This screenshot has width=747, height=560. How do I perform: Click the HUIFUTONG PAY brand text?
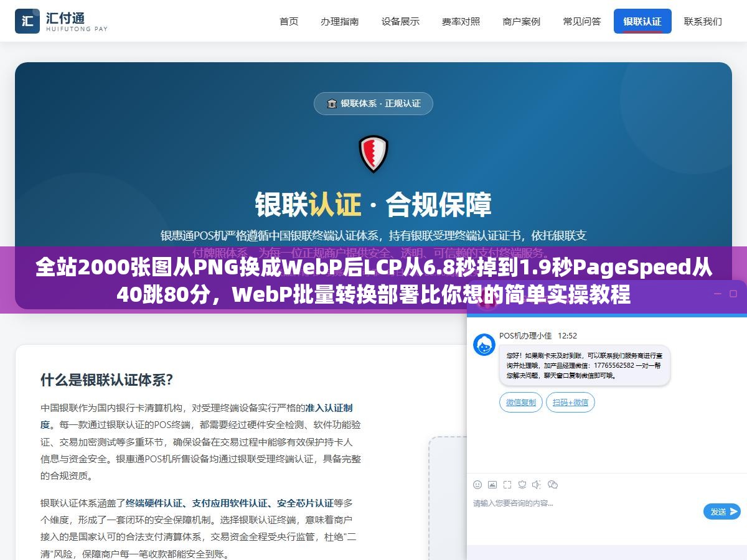[77, 29]
